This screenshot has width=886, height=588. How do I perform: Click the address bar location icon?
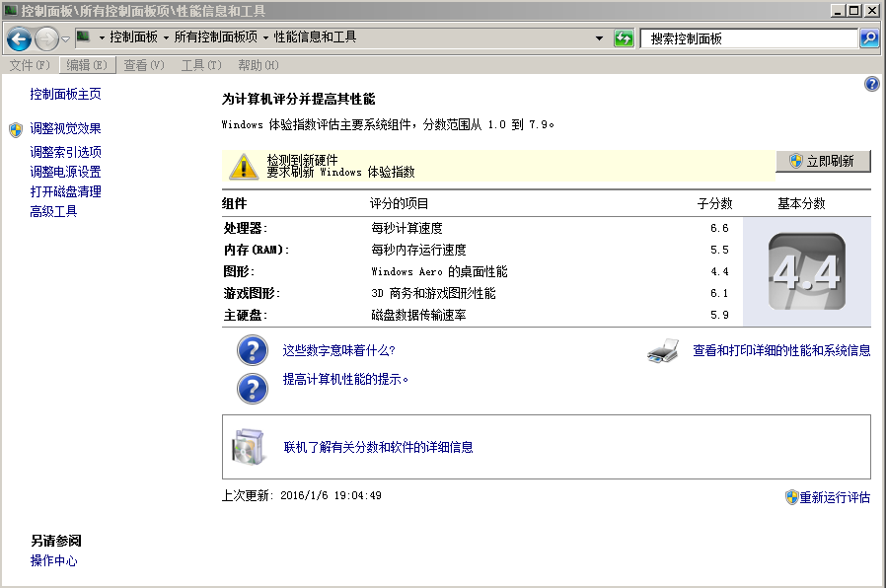[84, 37]
